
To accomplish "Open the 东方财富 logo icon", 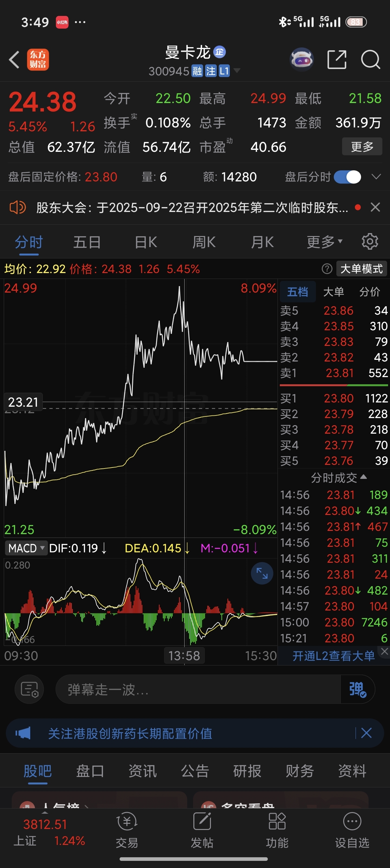I will pyautogui.click(x=38, y=59).
